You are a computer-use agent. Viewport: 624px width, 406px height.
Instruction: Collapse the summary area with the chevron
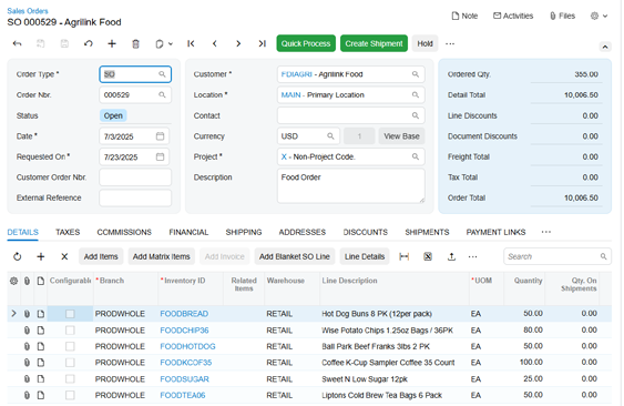click(x=605, y=47)
